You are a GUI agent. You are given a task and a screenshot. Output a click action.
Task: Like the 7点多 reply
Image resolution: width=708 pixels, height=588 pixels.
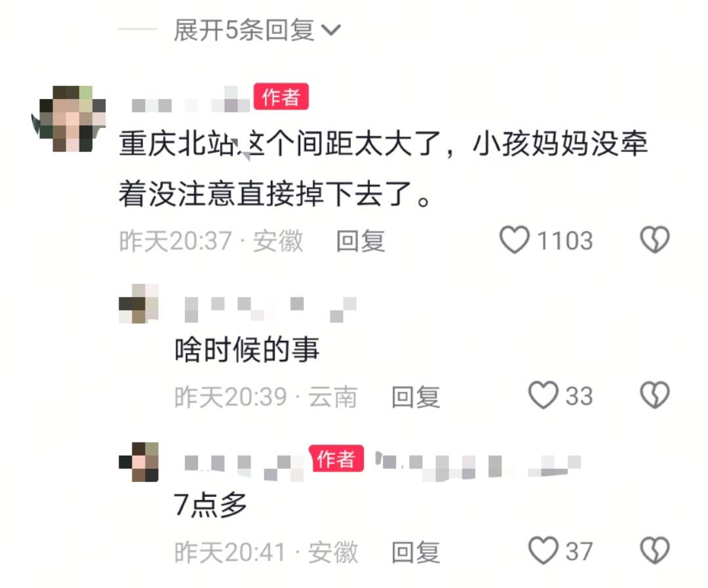click(x=543, y=550)
